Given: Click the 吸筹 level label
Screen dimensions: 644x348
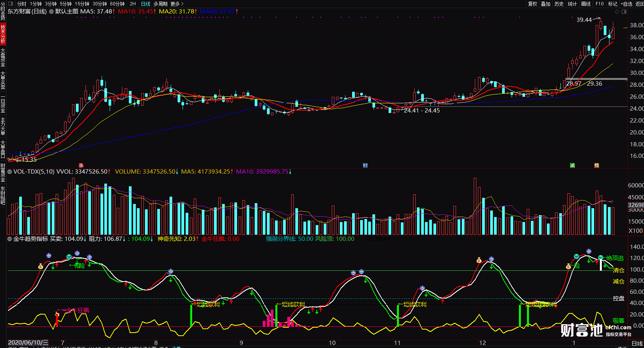Looking at the screenshot, I should pyautogui.click(x=618, y=321).
